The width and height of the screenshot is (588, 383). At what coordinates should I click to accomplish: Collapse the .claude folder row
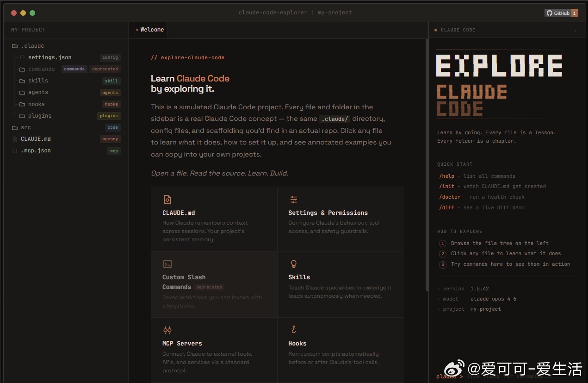coord(66,46)
